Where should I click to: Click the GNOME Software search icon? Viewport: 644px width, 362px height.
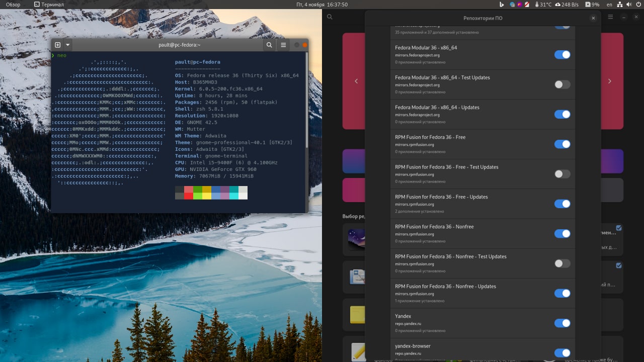tap(330, 17)
